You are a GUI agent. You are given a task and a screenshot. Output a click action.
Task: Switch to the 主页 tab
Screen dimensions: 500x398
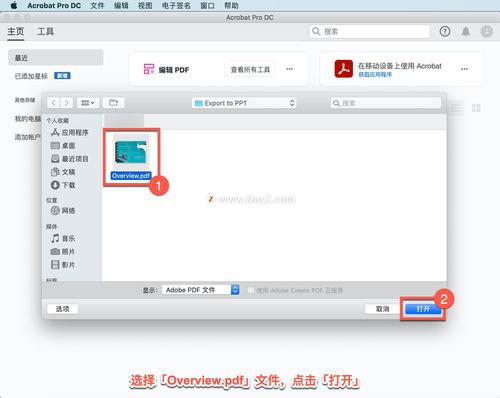(x=16, y=32)
